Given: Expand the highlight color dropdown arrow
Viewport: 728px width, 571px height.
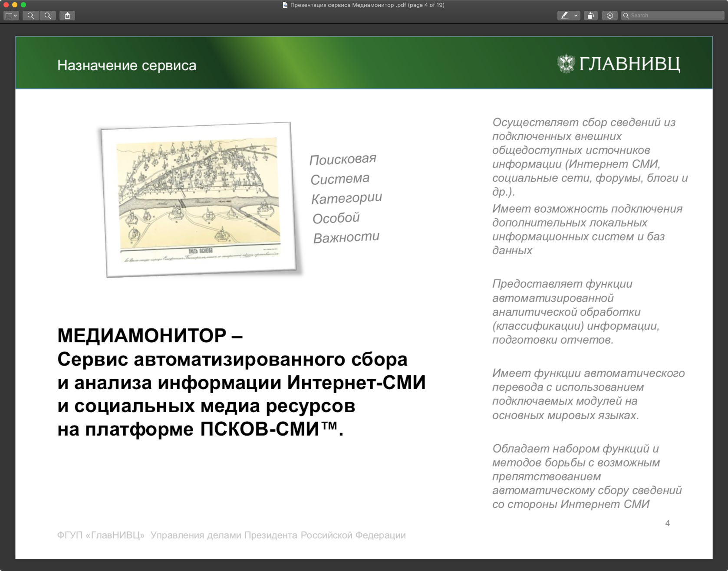Looking at the screenshot, I should click(576, 16).
